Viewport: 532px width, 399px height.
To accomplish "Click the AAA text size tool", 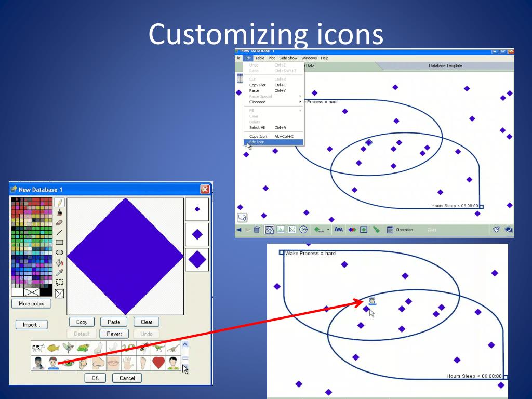I will point(338,230).
